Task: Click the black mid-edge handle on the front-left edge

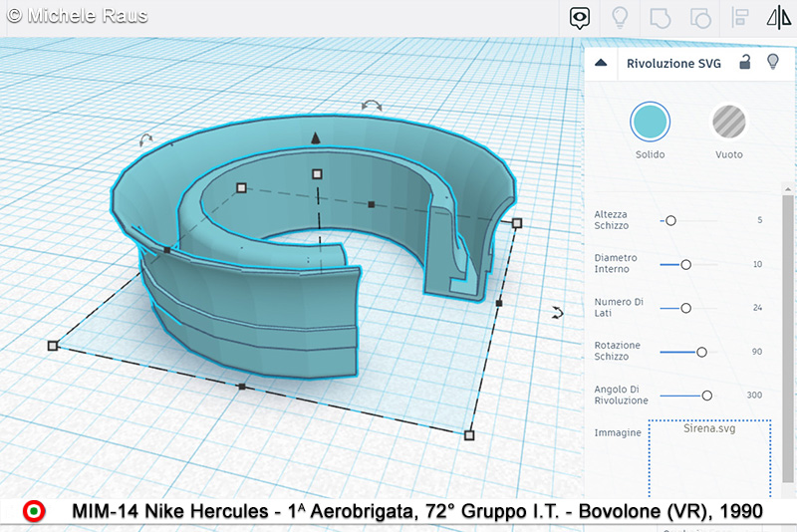Action: click(x=242, y=388)
